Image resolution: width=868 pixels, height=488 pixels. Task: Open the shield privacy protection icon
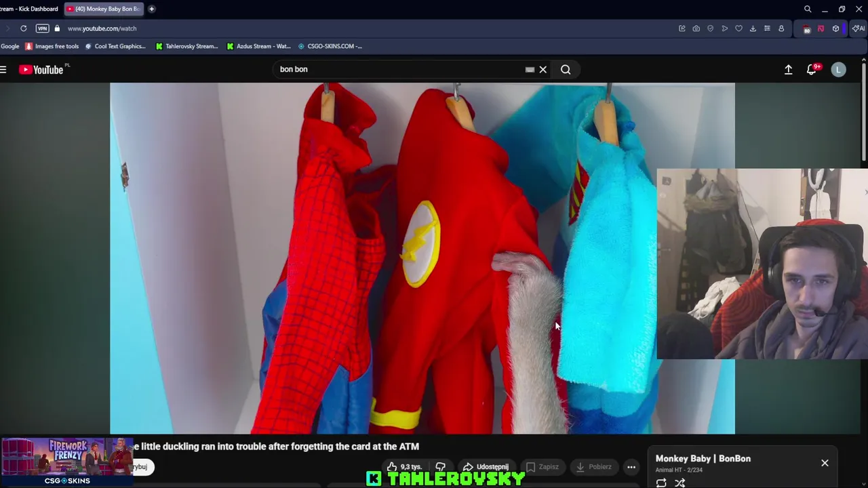(x=710, y=28)
